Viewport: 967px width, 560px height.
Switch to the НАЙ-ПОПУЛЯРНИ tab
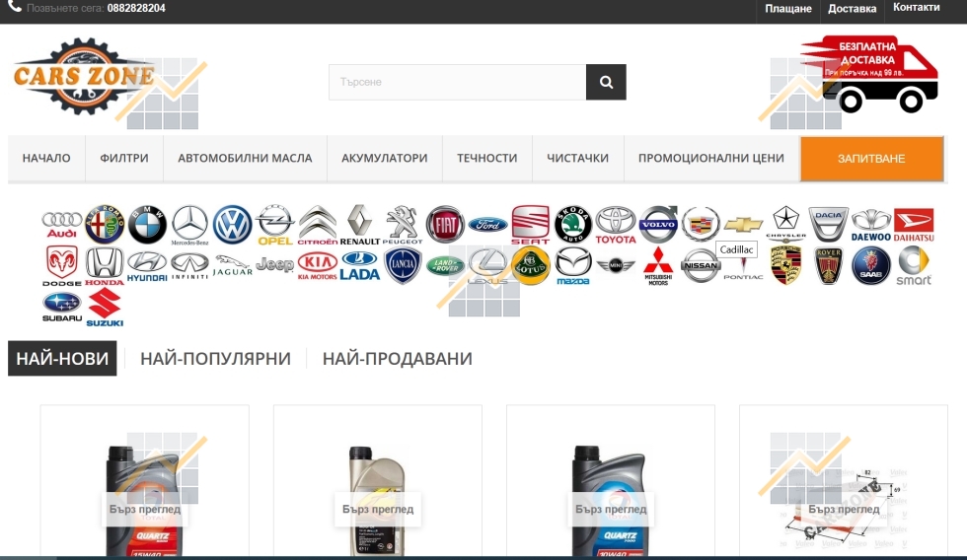tap(215, 359)
